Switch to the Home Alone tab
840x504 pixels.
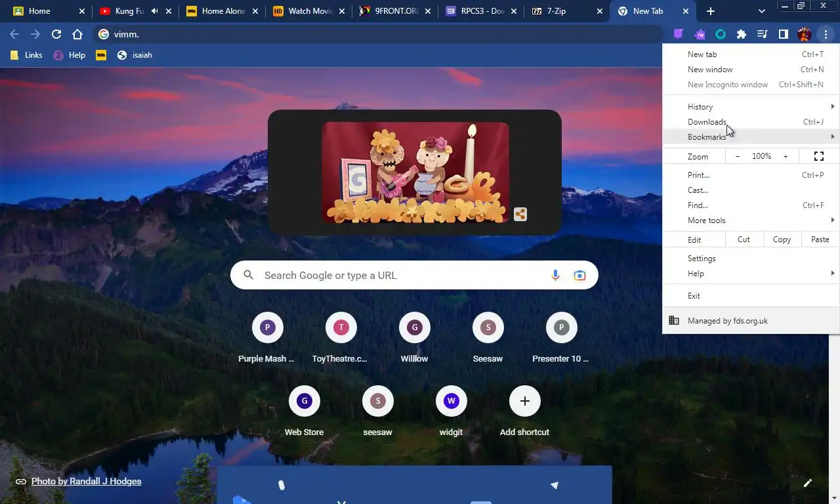pyautogui.click(x=223, y=11)
